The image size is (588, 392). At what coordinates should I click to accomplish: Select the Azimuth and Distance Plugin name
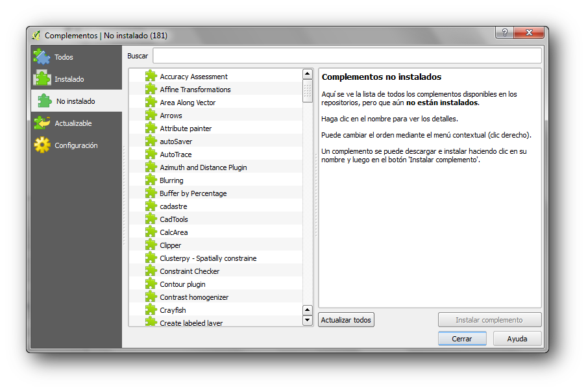point(203,167)
